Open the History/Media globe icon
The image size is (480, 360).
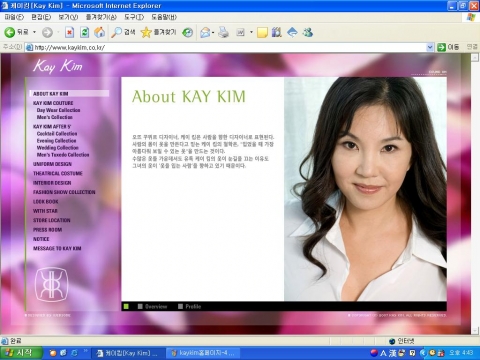[x=188, y=32]
